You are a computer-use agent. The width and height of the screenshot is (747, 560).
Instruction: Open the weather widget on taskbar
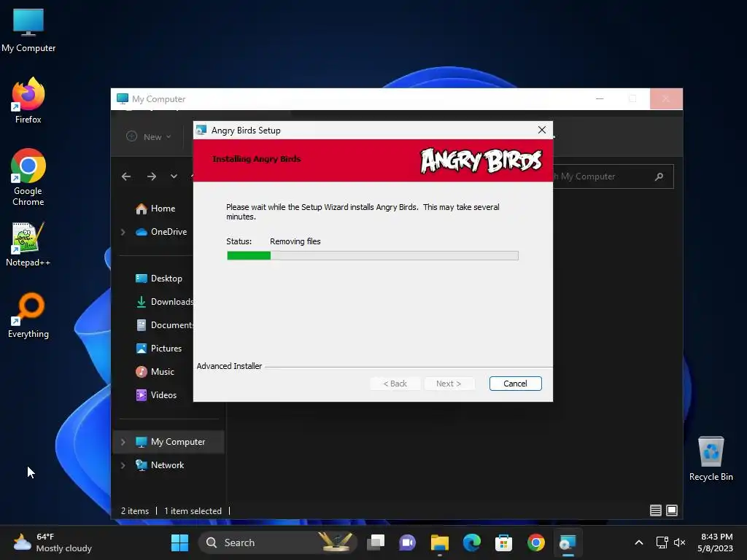(53, 542)
